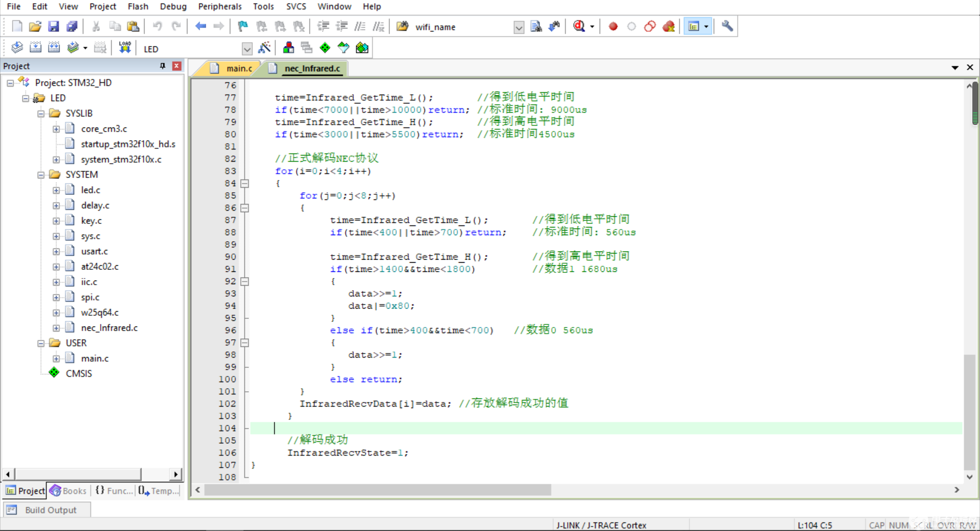980x531 pixels.
Task: Click Manage Run-Time Environment green diamond icon
Action: pos(325,48)
